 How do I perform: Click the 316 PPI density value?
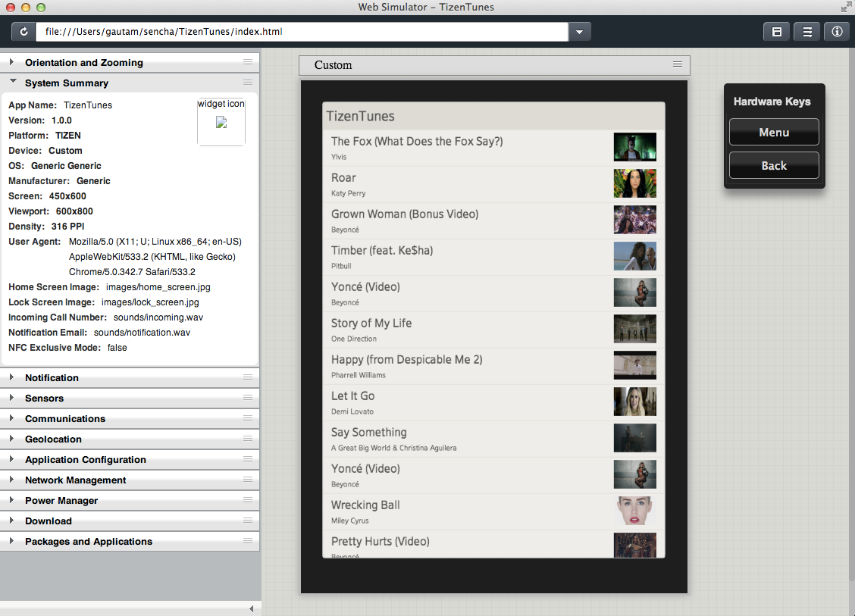pos(67,227)
